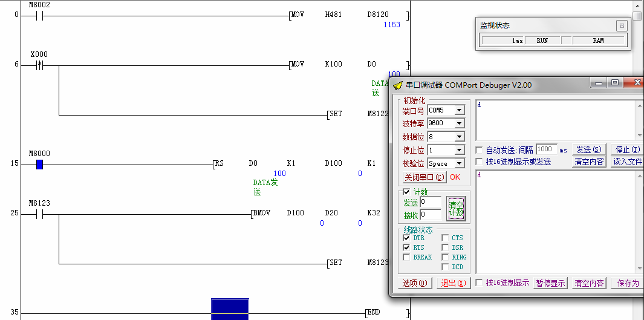Minimize the COMPort Debugger window
644x320 pixels.
click(599, 83)
